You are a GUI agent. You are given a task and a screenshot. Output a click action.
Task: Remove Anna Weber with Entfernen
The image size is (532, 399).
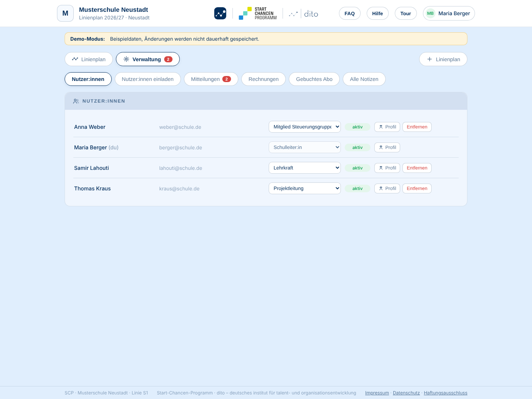(417, 127)
